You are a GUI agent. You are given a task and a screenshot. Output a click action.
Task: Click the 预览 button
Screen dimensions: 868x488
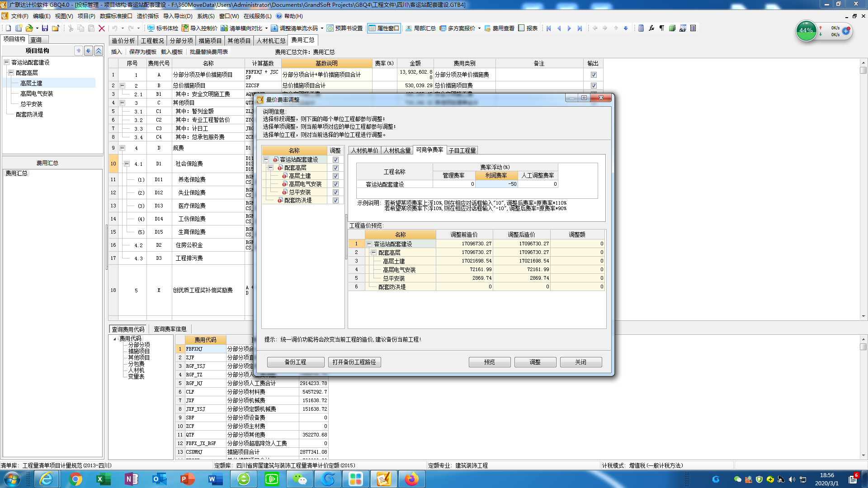489,362
